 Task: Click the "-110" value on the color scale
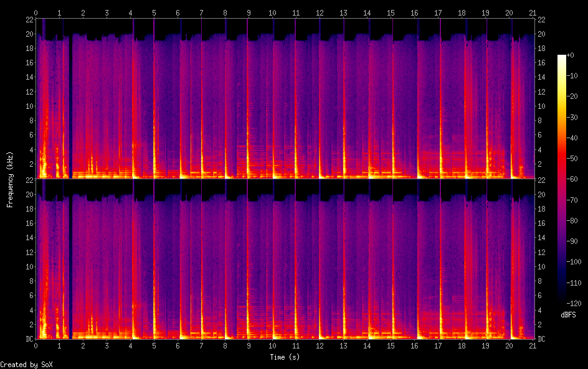574,283
